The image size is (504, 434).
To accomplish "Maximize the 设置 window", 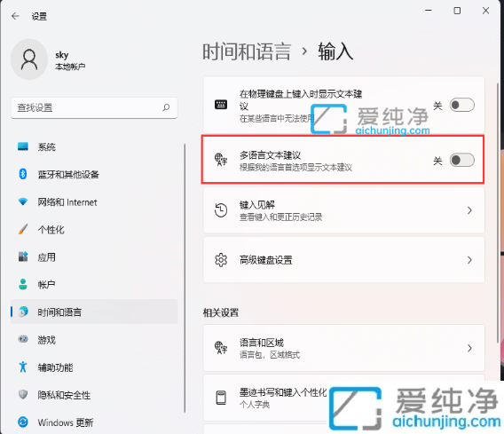I will [457, 11].
